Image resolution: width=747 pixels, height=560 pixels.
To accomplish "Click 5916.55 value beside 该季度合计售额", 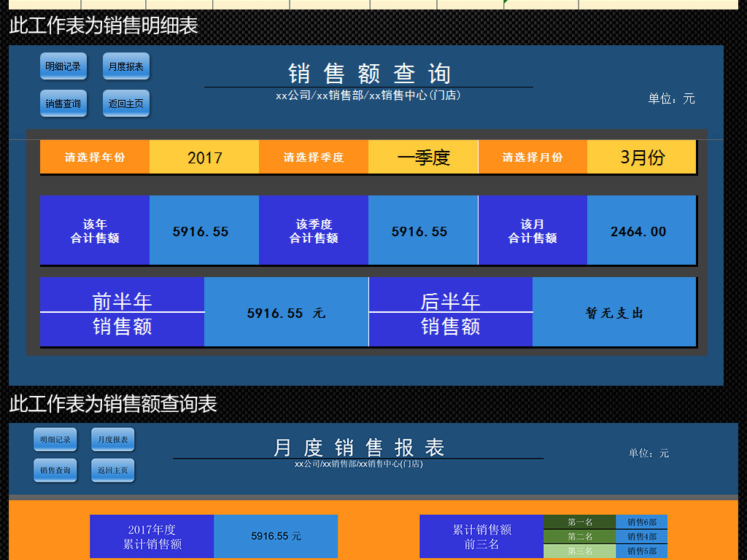I will coord(423,230).
